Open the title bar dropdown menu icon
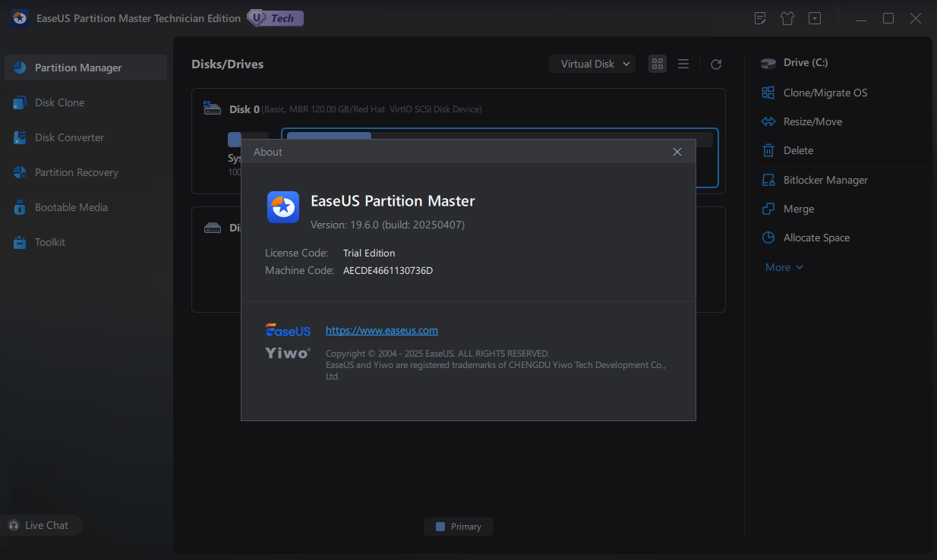This screenshot has height=560, width=937. tap(815, 18)
